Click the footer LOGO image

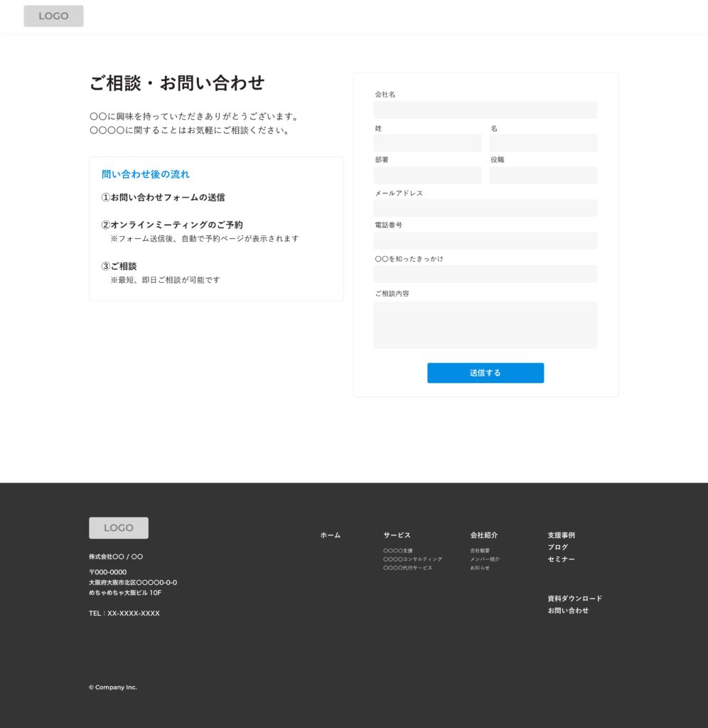tap(119, 528)
